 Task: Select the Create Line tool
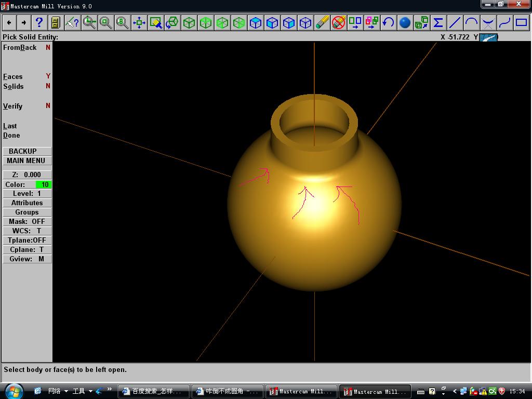pos(455,23)
